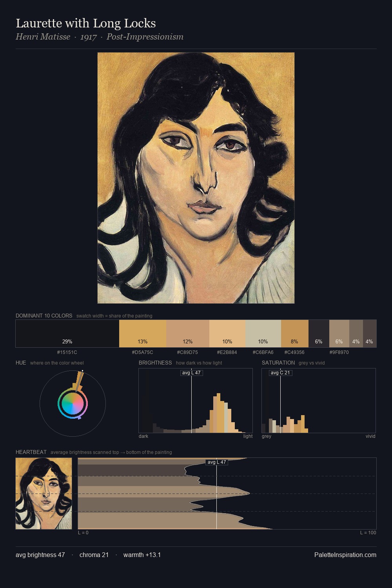The width and height of the screenshot is (392, 588).
Task: Click the hex code '#9F8970'
Action: 339,352
